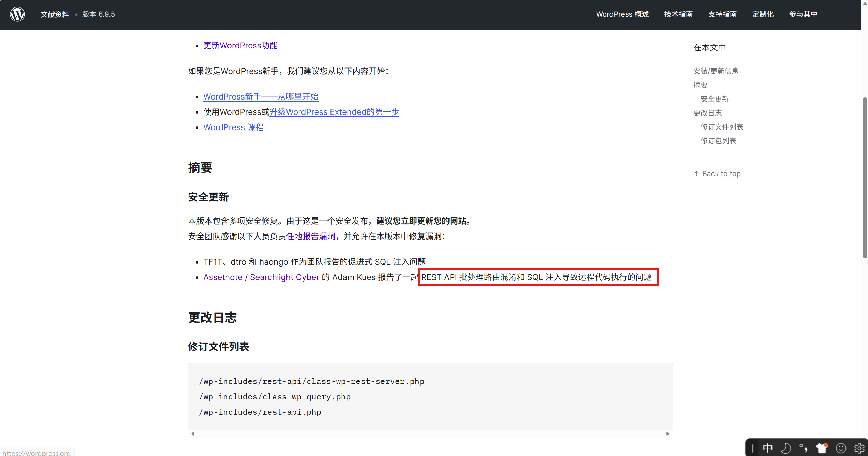This screenshot has height=456, width=868.
Task: Open the 定制化 menu
Action: [763, 14]
